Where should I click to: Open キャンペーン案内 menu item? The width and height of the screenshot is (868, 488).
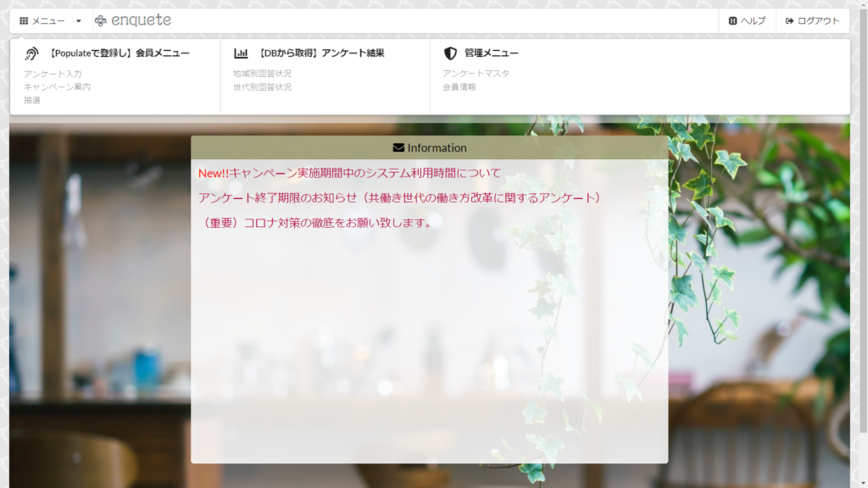click(57, 87)
